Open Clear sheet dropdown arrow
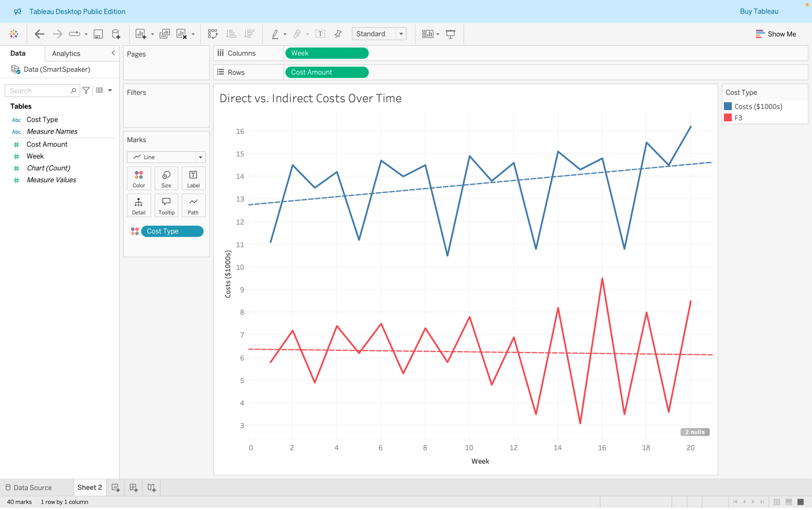 pos(193,34)
